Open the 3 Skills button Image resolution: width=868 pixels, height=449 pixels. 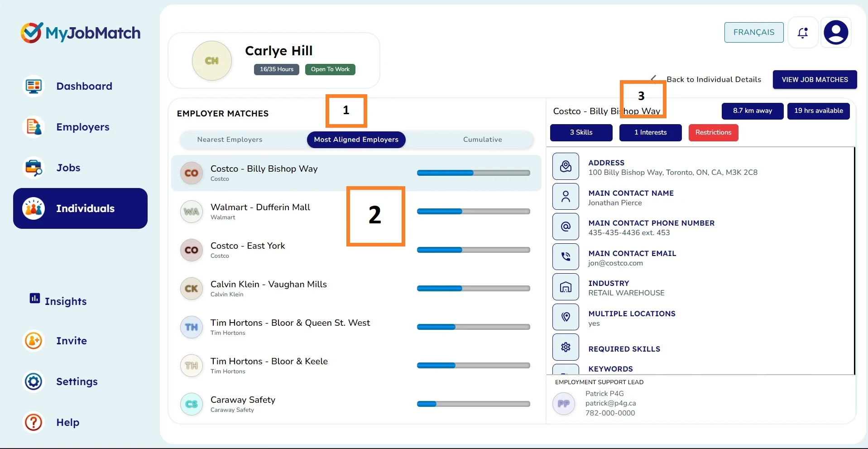581,132
